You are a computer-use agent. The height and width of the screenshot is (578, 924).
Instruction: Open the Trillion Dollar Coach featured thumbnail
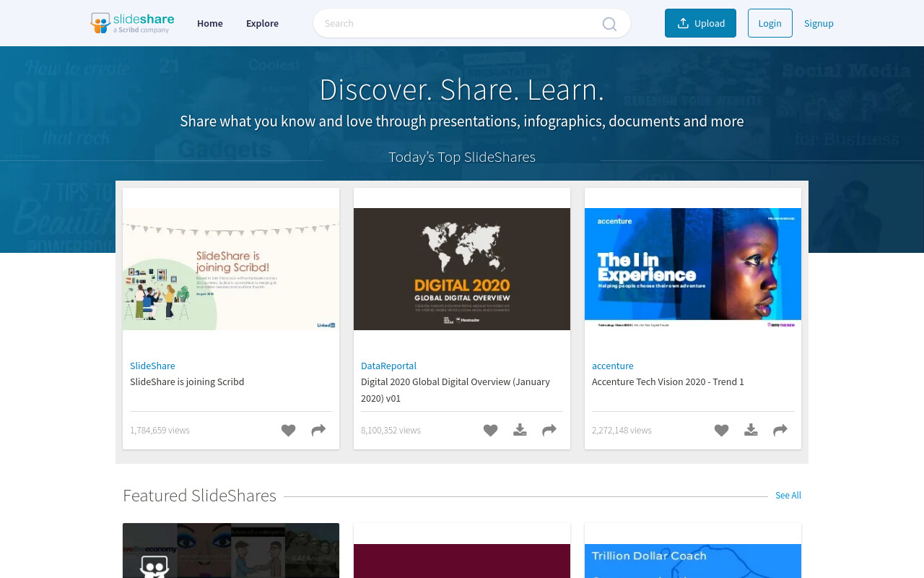(693, 561)
